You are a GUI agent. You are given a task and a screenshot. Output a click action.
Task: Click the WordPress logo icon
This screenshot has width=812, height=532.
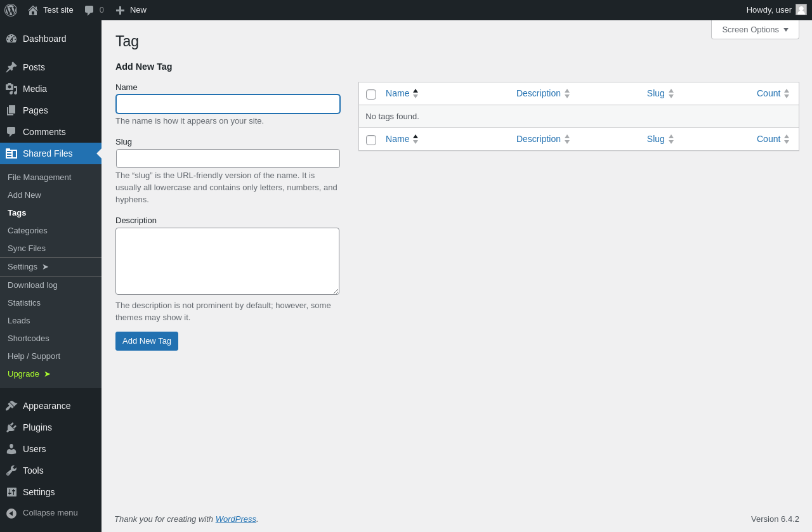(11, 10)
